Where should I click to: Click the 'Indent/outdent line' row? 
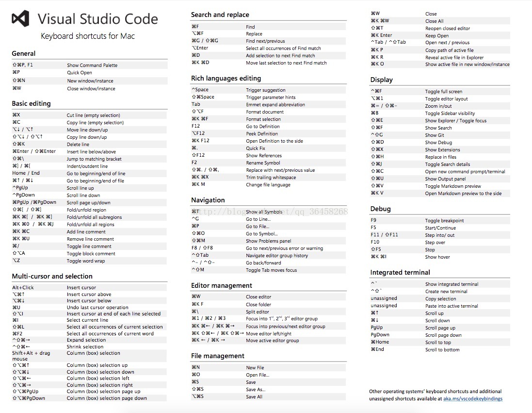pyautogui.click(x=90, y=166)
